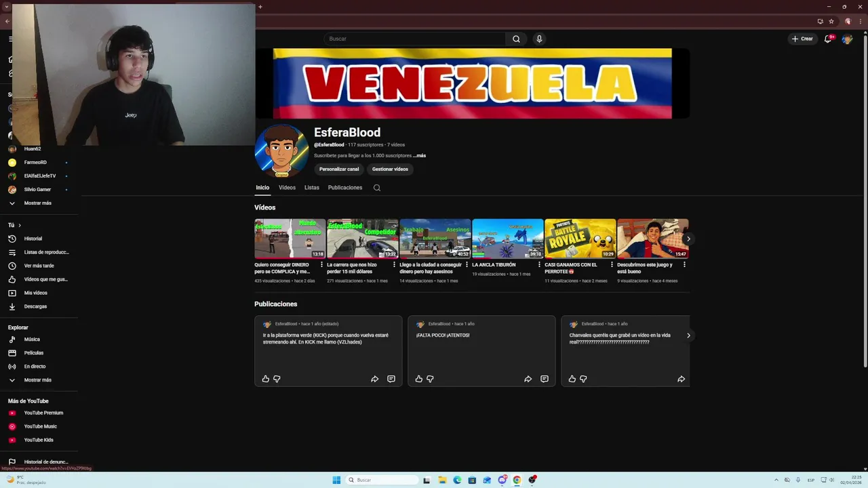Viewport: 868px width, 488px height.
Task: Open YouTube Music link
Action: (39, 426)
